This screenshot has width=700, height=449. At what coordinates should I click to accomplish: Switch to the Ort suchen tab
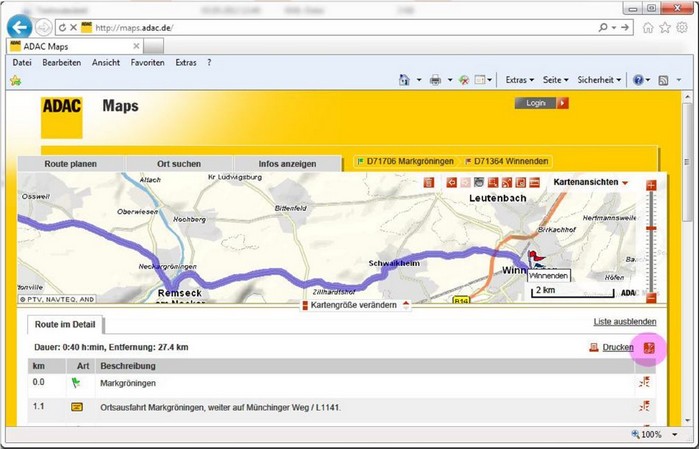pos(179,164)
